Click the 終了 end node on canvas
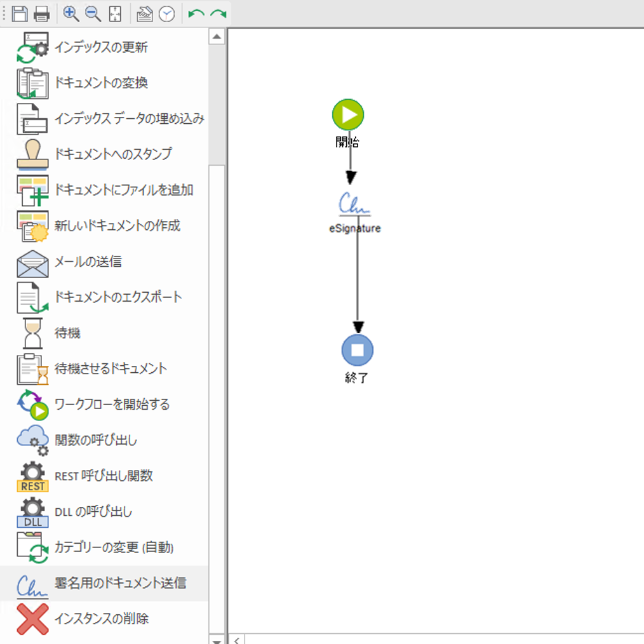Image resolution: width=644 pixels, height=644 pixels. point(358,350)
